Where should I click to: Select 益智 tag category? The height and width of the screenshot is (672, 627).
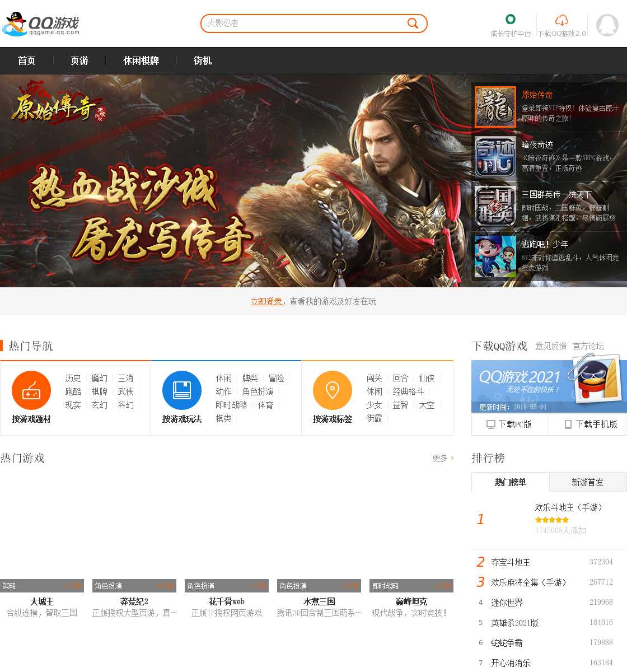400,405
